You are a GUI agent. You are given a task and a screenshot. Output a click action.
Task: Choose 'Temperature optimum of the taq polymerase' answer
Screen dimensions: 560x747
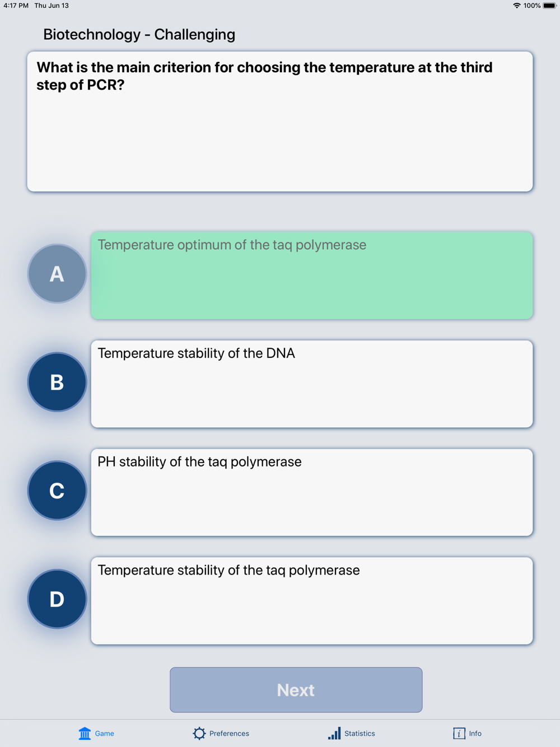click(312, 276)
